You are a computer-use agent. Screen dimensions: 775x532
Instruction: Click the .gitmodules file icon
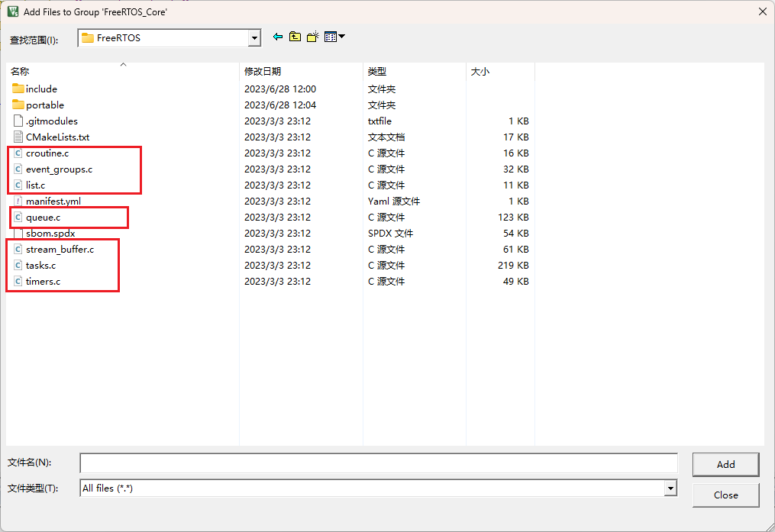pos(18,121)
